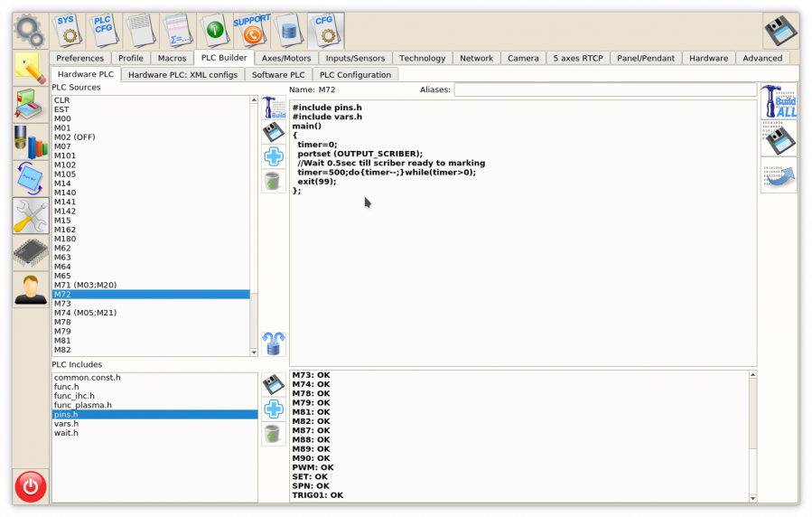Click the PLC CFG toolbar icon
Image resolution: width=812 pixels, height=517 pixels.
pyautogui.click(x=103, y=31)
